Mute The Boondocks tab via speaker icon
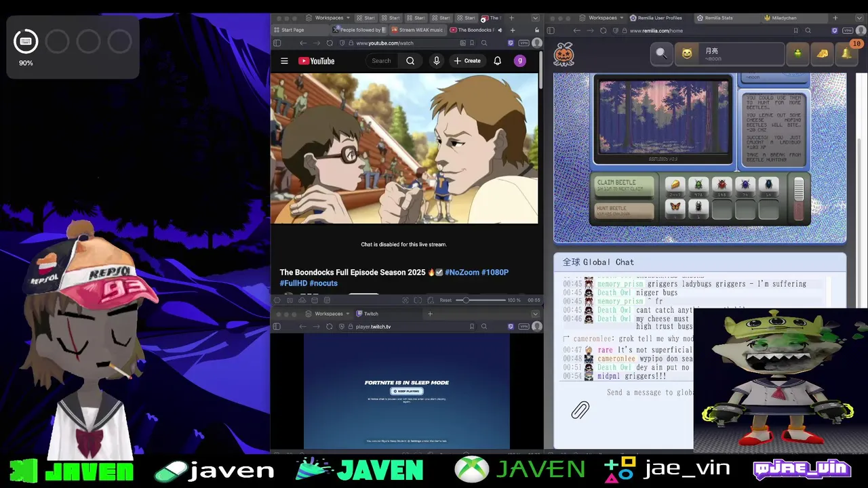868x488 pixels. pyautogui.click(x=500, y=30)
